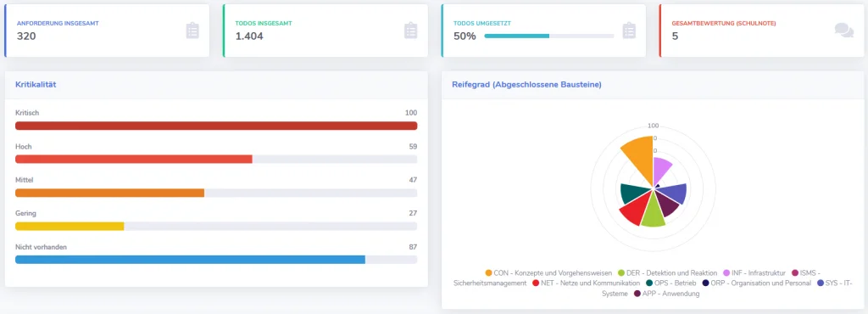
Task: Click the TODOS UMGESETZT label
Action: pyautogui.click(x=482, y=24)
